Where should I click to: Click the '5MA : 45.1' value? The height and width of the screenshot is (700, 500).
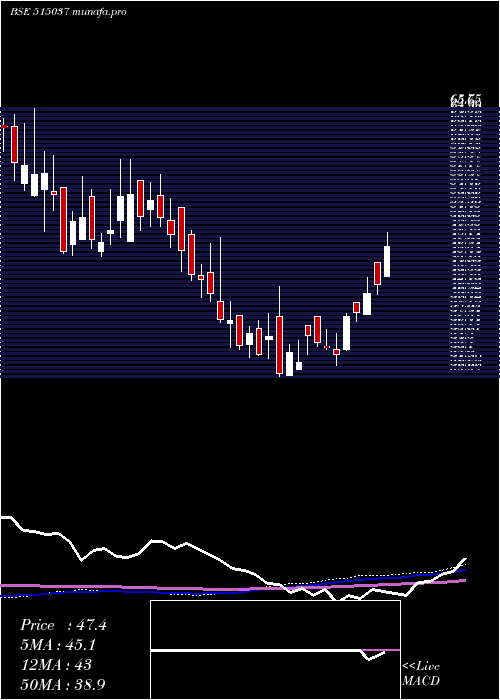click(58, 645)
